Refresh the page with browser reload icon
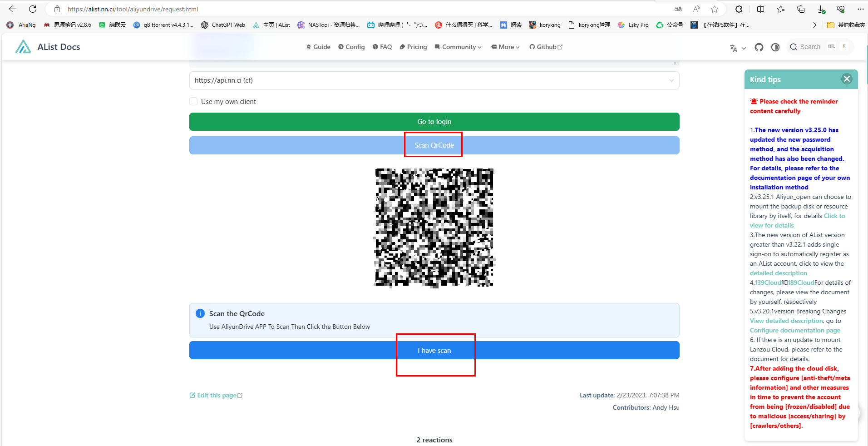 (x=33, y=9)
